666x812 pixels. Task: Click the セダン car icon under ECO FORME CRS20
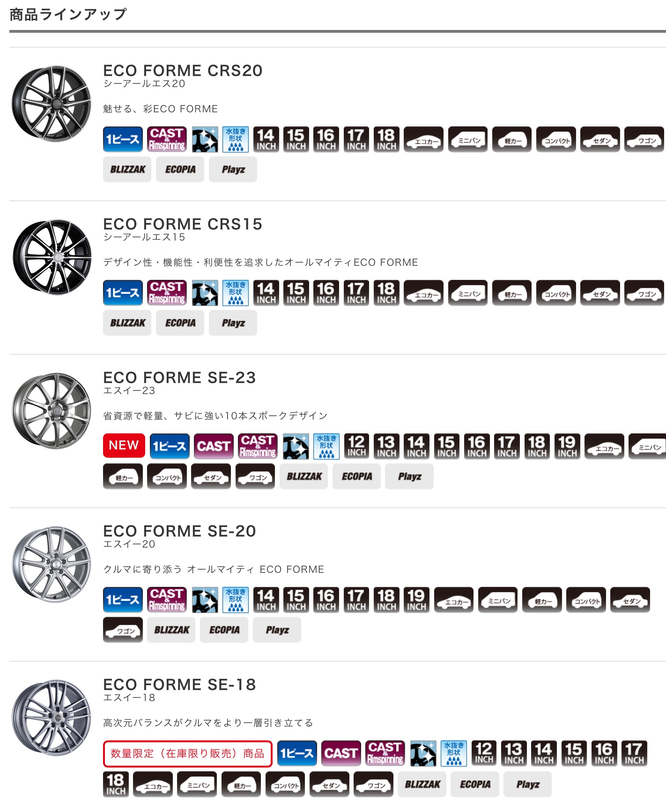600,139
